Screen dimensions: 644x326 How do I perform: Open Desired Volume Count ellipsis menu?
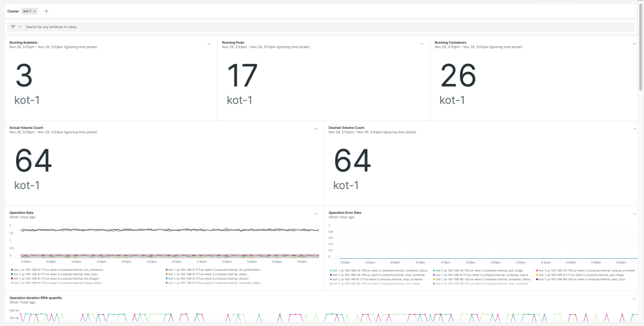click(x=635, y=128)
